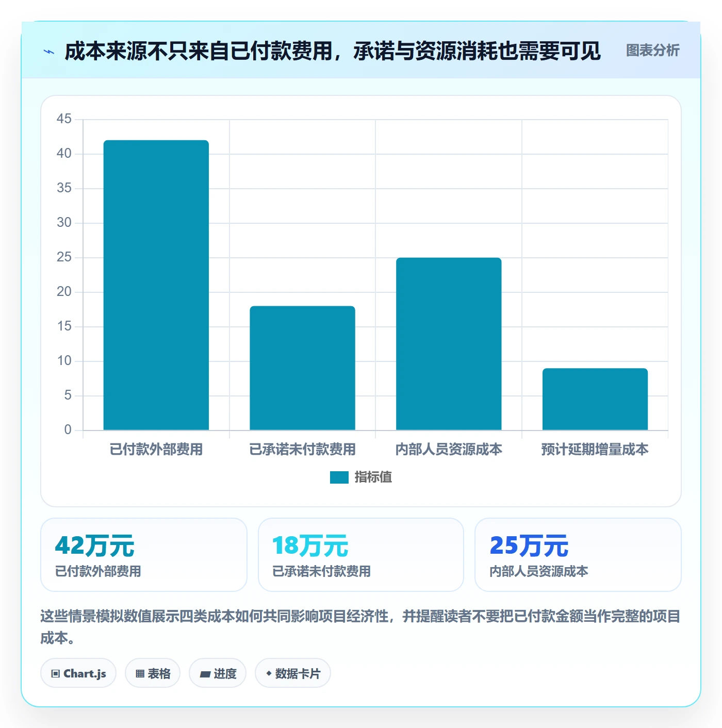Select the 已承诺未付款费用 bar in the chart
722x728 pixels.
point(302,368)
